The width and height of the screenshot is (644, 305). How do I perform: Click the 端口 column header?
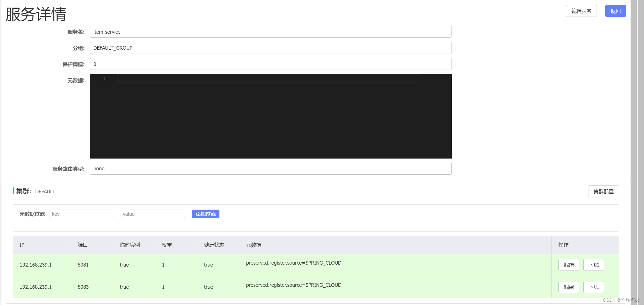point(92,245)
